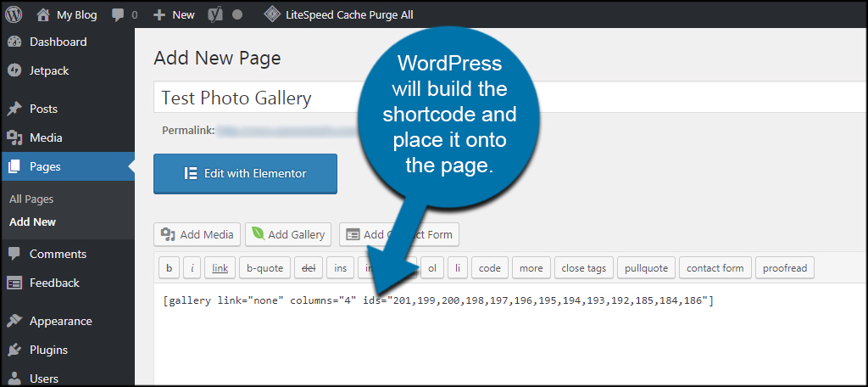Screen dimensions: 868x387
Task: Click the Test Photo Gallery title field
Action: click(x=510, y=98)
